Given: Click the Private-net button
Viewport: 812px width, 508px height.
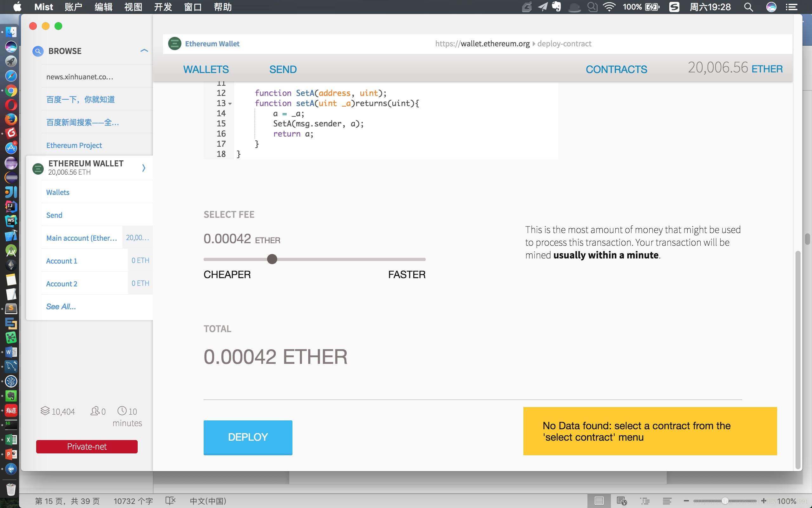Looking at the screenshot, I should [x=87, y=446].
